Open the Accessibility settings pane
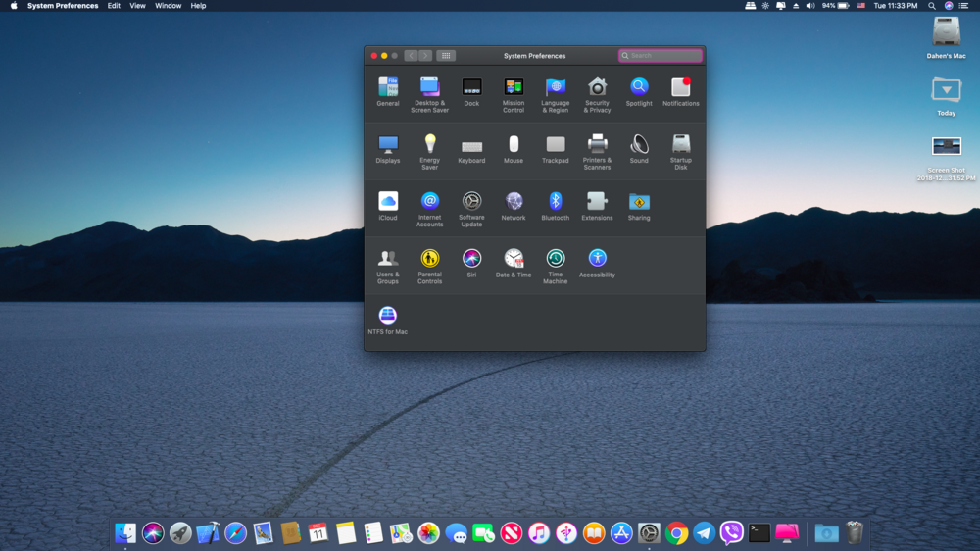Image resolution: width=980 pixels, height=551 pixels. [x=597, y=259]
